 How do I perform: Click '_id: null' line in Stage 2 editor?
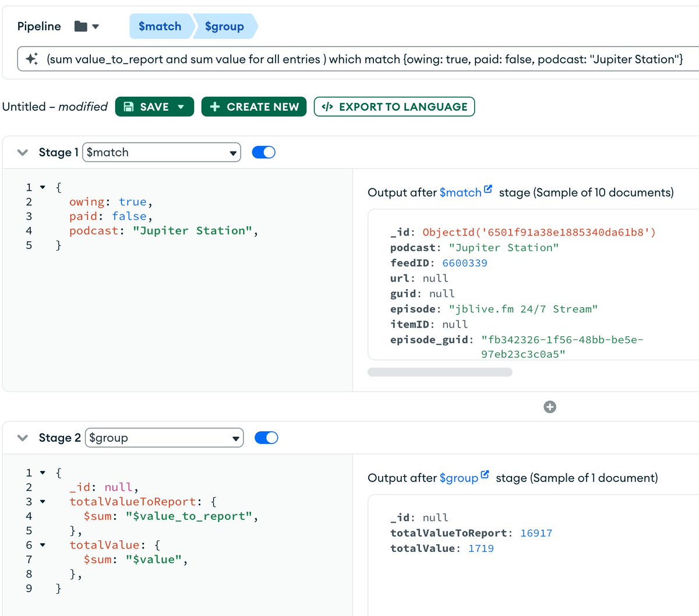point(104,487)
